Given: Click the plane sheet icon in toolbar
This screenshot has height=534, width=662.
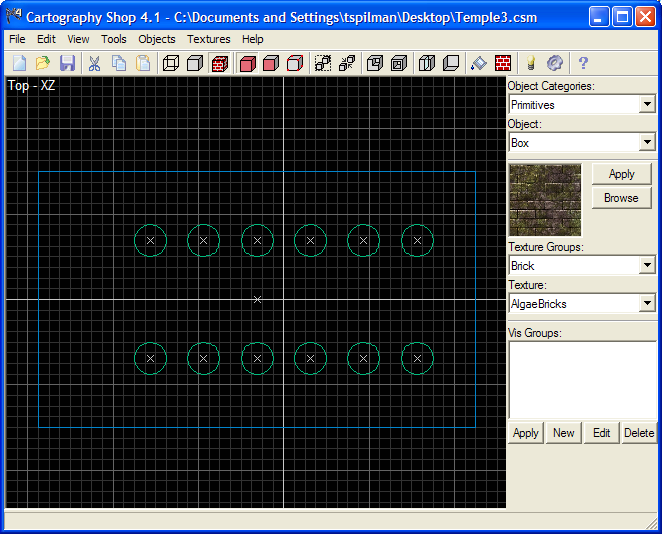Looking at the screenshot, I should coord(451,63).
